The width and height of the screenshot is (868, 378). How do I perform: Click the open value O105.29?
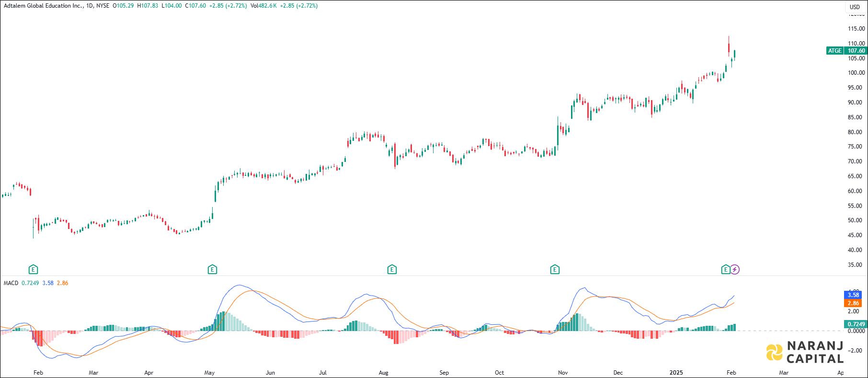(x=123, y=6)
